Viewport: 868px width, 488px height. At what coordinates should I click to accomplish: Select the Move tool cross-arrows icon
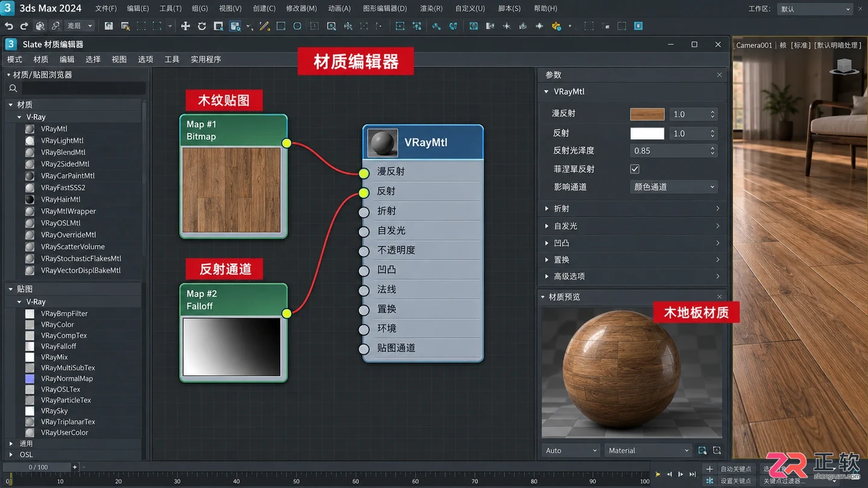coord(186,26)
